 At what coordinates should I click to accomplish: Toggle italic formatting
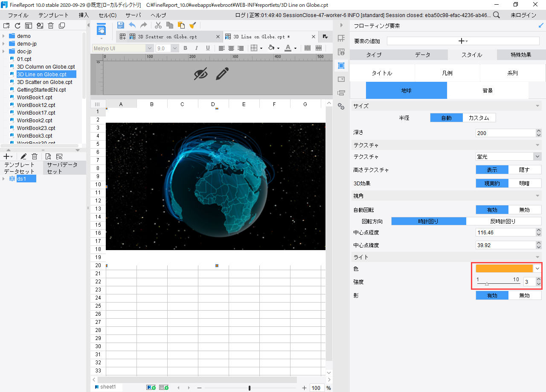197,48
